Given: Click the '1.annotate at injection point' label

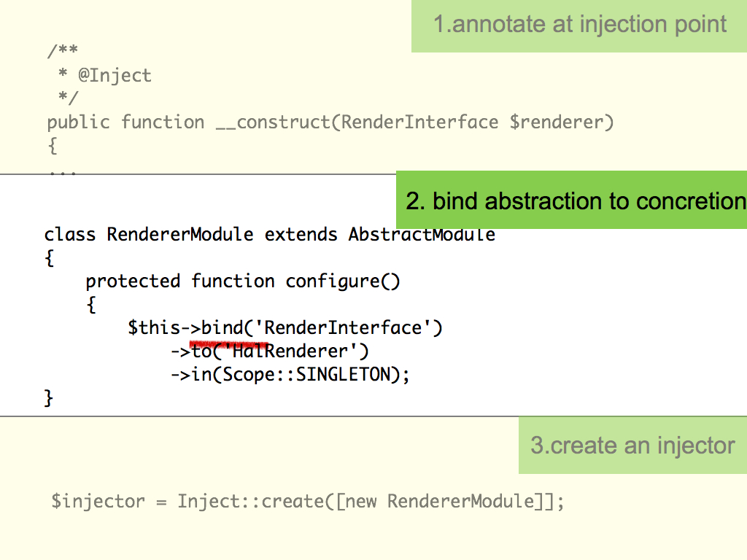Looking at the screenshot, I should [x=579, y=24].
